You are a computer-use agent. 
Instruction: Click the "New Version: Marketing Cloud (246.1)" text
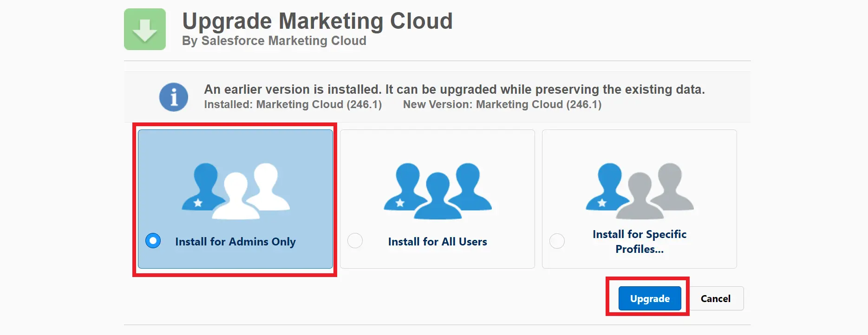click(x=502, y=104)
